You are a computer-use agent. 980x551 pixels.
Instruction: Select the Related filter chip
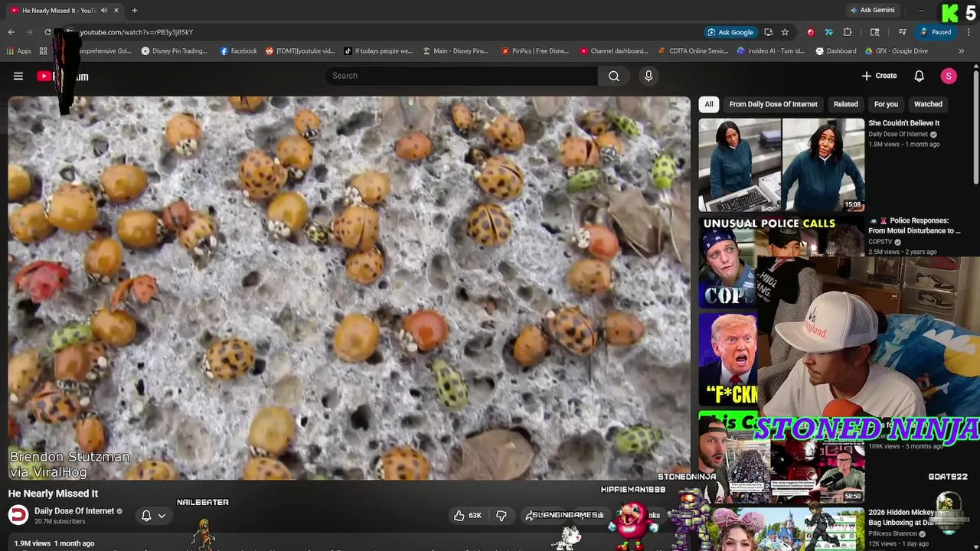pos(845,104)
